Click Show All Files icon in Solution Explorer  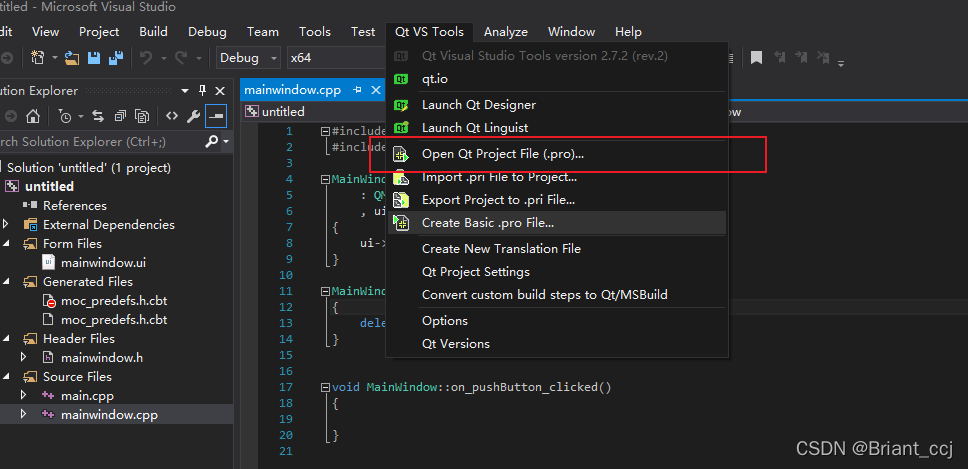(x=142, y=116)
